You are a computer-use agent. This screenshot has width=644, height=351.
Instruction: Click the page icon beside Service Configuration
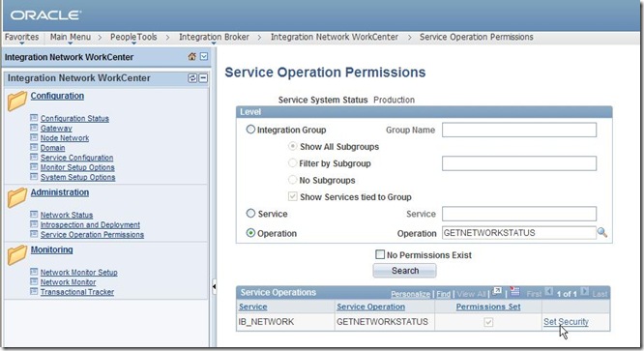click(34, 158)
